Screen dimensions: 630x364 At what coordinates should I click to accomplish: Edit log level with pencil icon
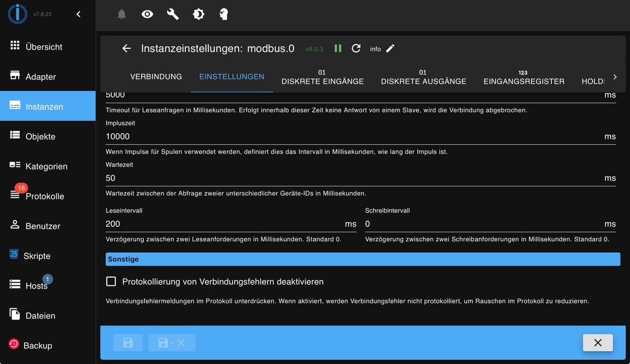[x=390, y=48]
